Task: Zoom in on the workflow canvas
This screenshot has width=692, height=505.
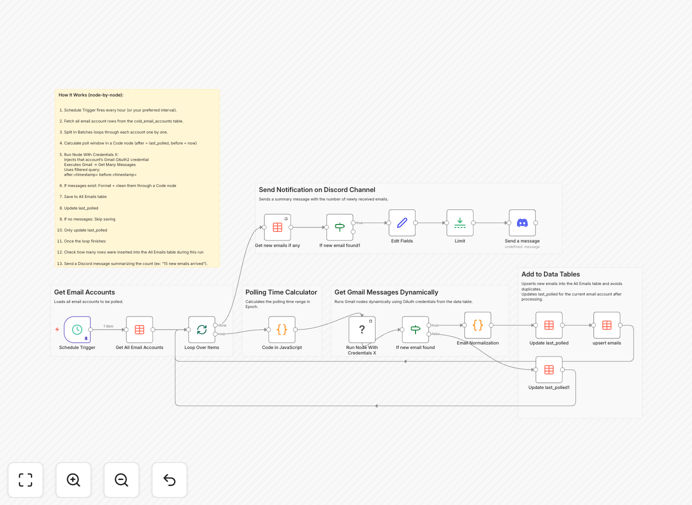Action: tap(73, 480)
